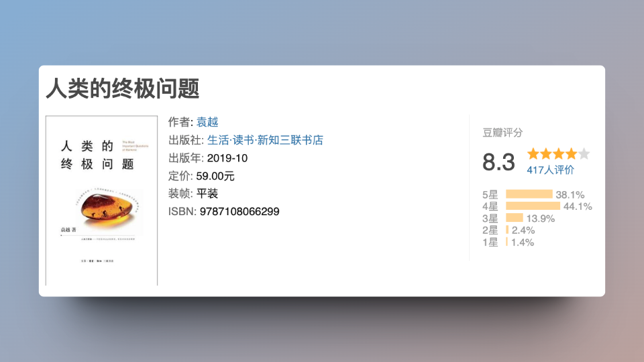Click the fifth gray rating star
This screenshot has height=362, width=644.
click(584, 154)
